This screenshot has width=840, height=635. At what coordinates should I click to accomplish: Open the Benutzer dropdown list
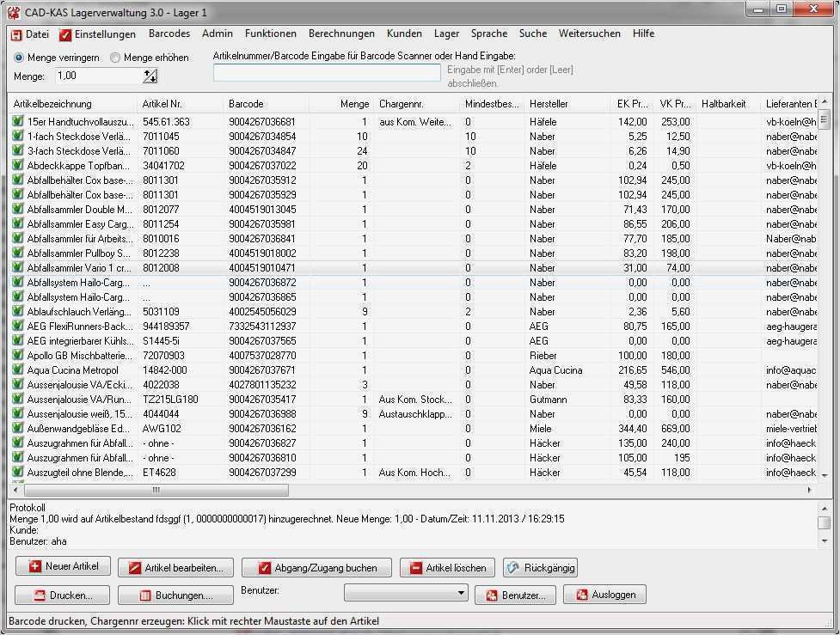tap(406, 593)
